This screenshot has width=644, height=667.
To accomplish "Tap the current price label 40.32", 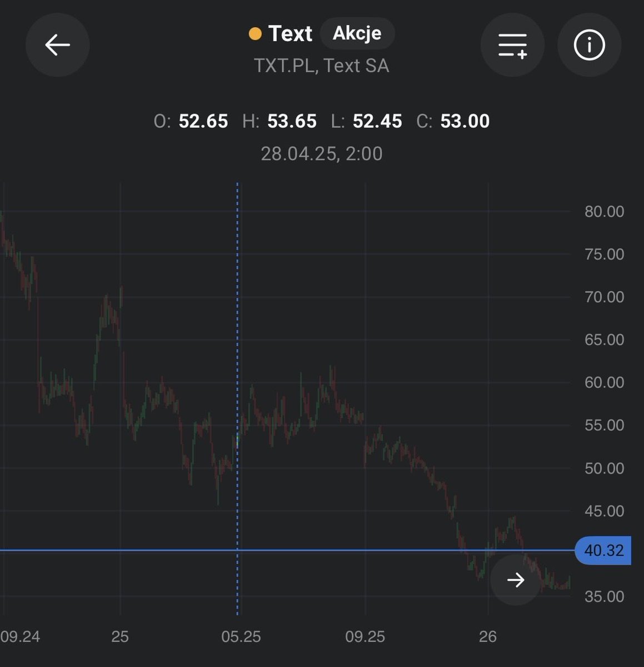I will point(603,551).
